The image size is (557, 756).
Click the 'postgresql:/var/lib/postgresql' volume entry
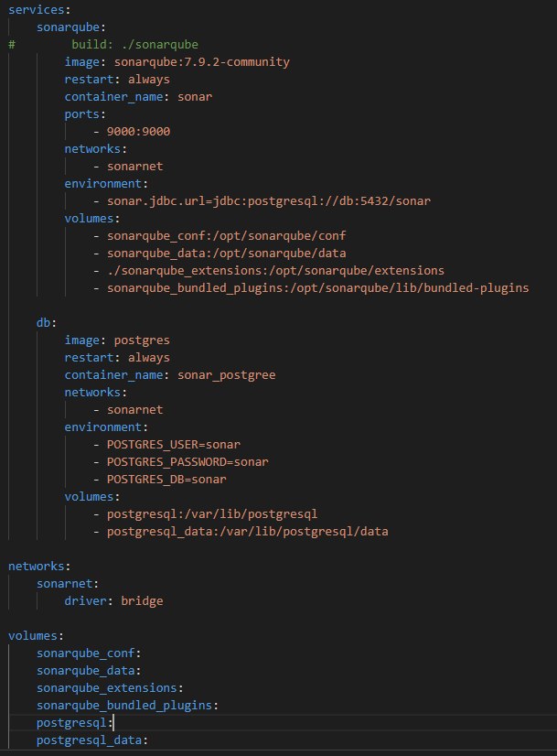pyautogui.click(x=212, y=513)
